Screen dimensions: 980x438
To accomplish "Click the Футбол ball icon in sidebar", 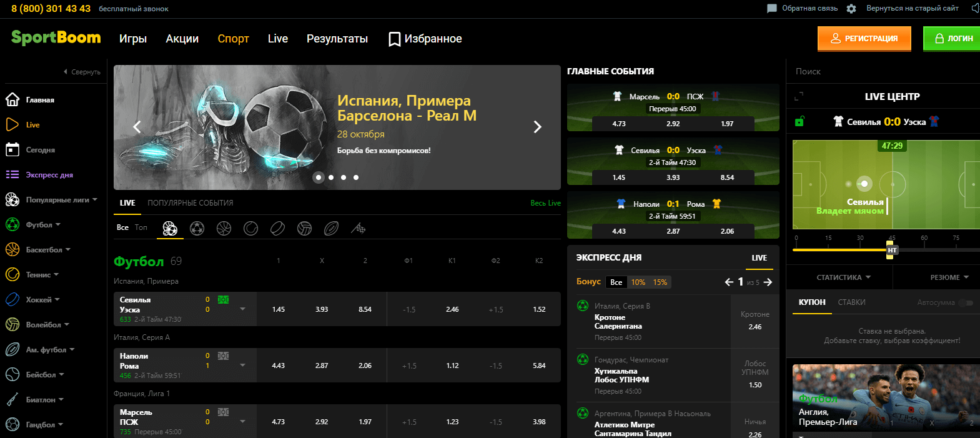I will [12, 224].
